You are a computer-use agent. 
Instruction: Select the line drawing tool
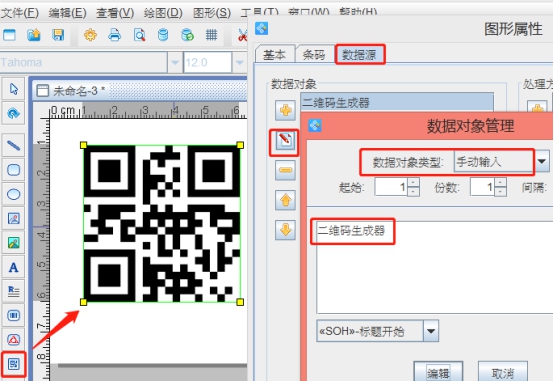click(x=13, y=145)
